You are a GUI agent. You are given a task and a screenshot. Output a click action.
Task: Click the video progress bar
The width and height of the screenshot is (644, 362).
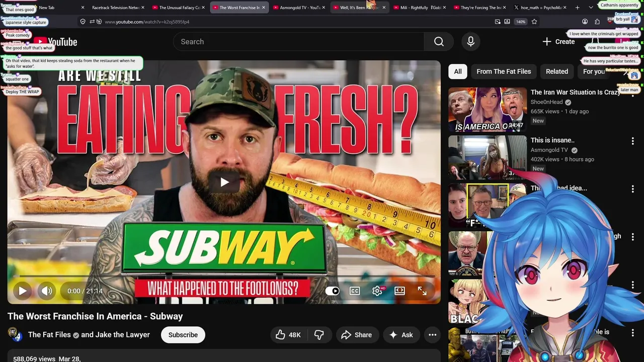224,276
